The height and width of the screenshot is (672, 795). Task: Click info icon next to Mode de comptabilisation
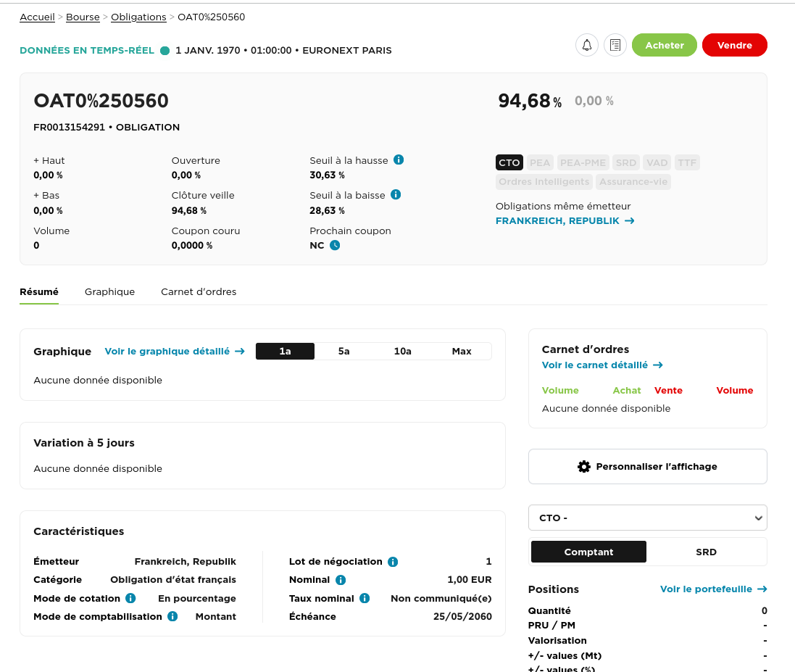172,616
